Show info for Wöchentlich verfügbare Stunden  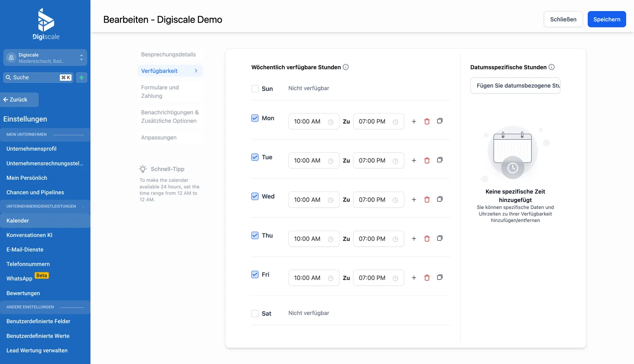(346, 67)
